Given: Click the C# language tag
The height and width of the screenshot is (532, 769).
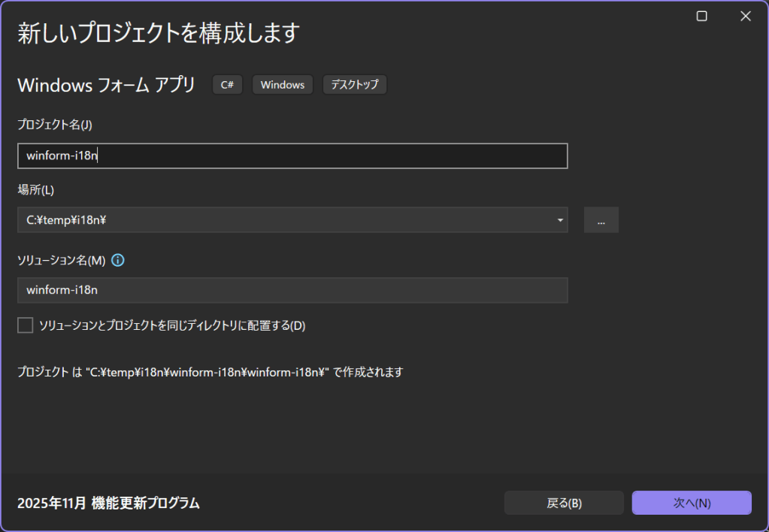Looking at the screenshot, I should tap(227, 85).
